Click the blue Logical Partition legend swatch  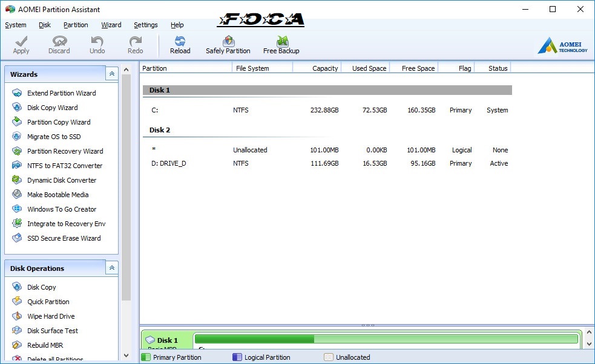click(x=237, y=357)
